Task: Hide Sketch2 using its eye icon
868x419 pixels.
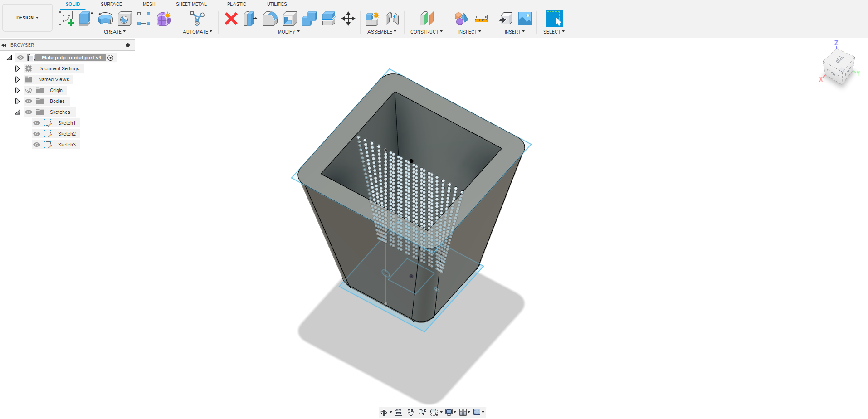Action: (x=37, y=134)
